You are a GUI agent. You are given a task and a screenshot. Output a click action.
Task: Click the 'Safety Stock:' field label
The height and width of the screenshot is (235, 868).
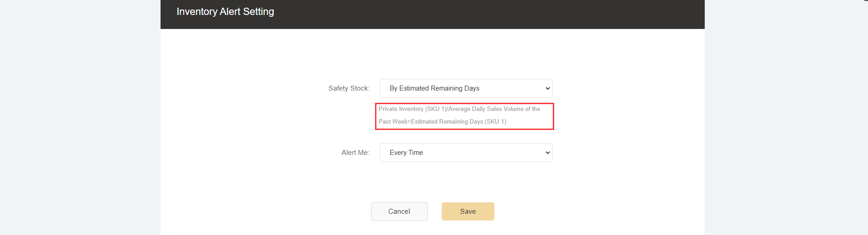tap(349, 88)
